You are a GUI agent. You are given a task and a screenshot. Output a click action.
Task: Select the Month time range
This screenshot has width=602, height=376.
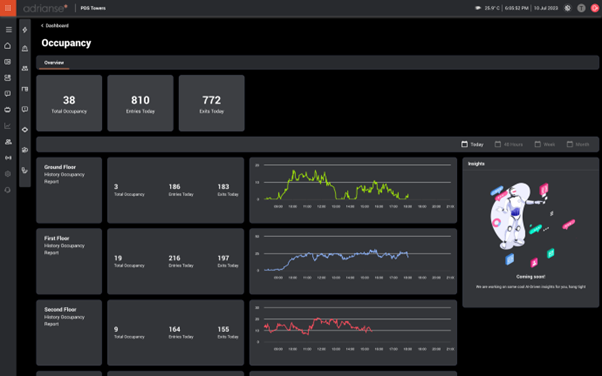point(578,144)
